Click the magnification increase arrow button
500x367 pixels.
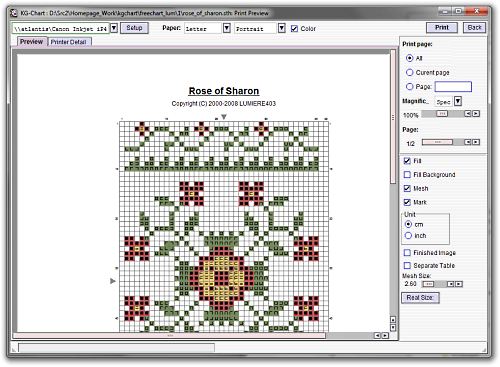[476, 114]
